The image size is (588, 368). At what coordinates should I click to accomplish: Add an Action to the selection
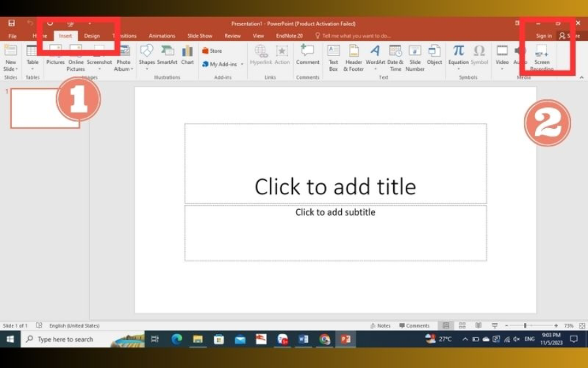(282, 55)
